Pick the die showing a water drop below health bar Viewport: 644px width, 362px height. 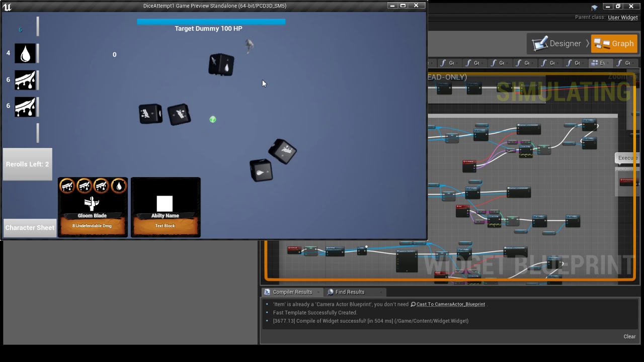click(x=221, y=65)
